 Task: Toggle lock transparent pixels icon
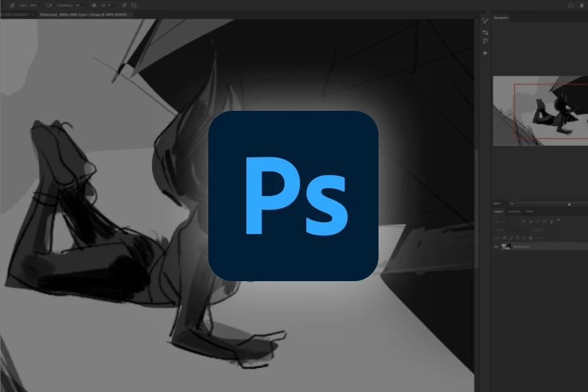(x=504, y=238)
